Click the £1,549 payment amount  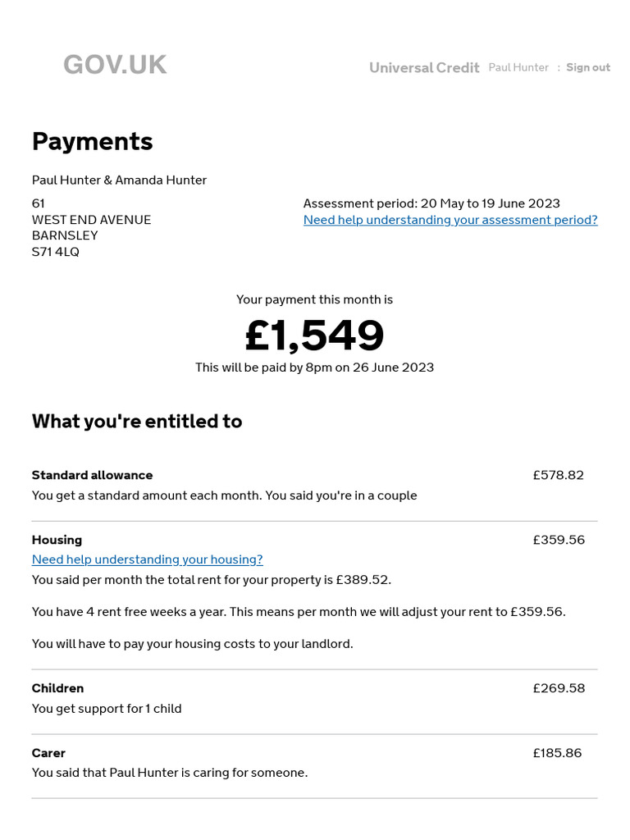tap(315, 336)
